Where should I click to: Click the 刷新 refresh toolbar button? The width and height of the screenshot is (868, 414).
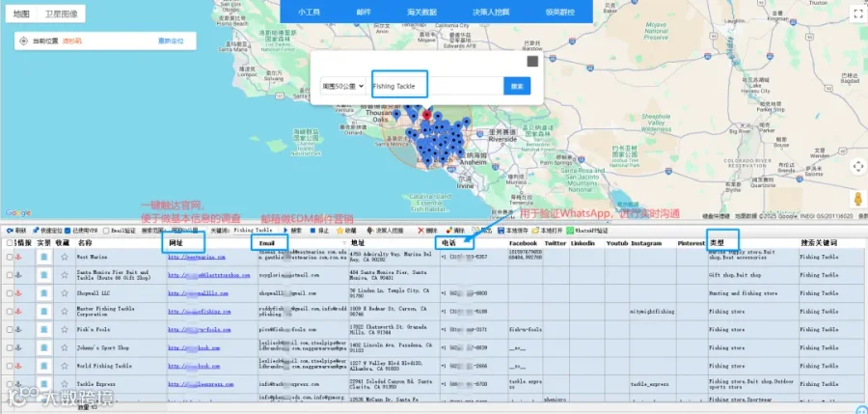click(x=16, y=230)
